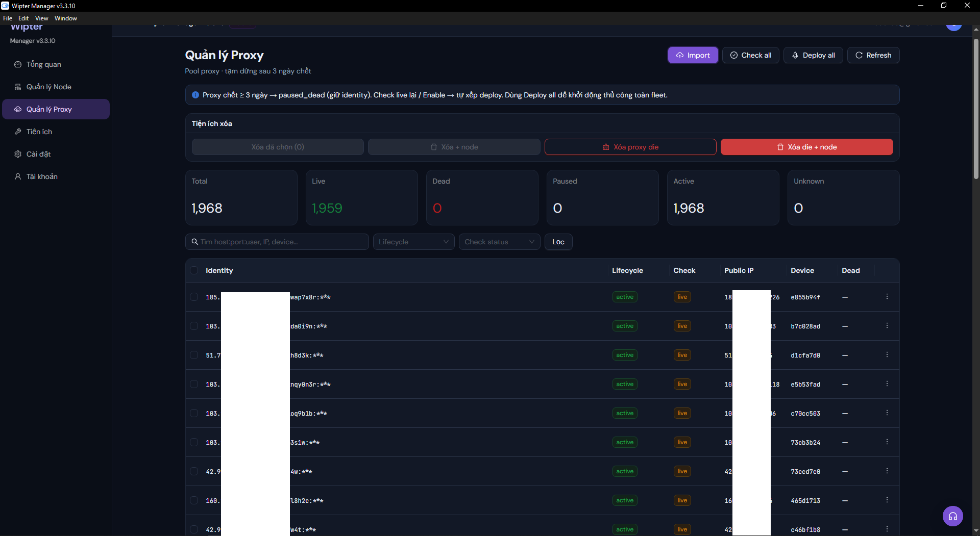Click the Tiện ích wrench icon

pos(18,132)
